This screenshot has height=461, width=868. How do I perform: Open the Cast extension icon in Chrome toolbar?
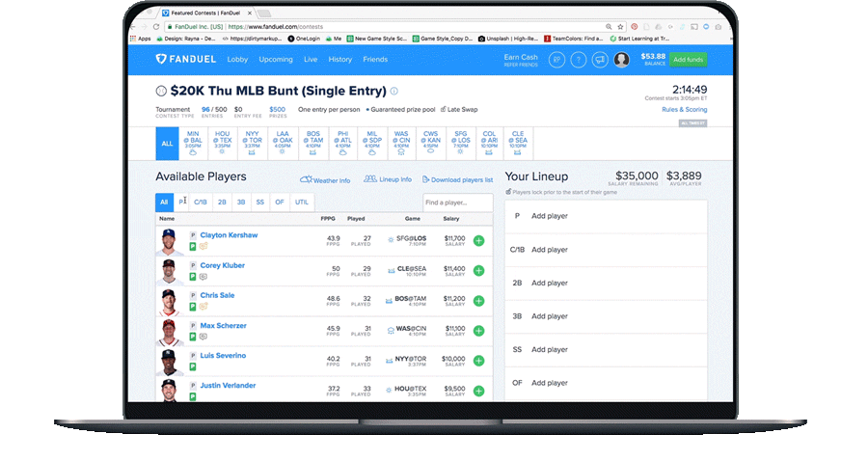694,27
